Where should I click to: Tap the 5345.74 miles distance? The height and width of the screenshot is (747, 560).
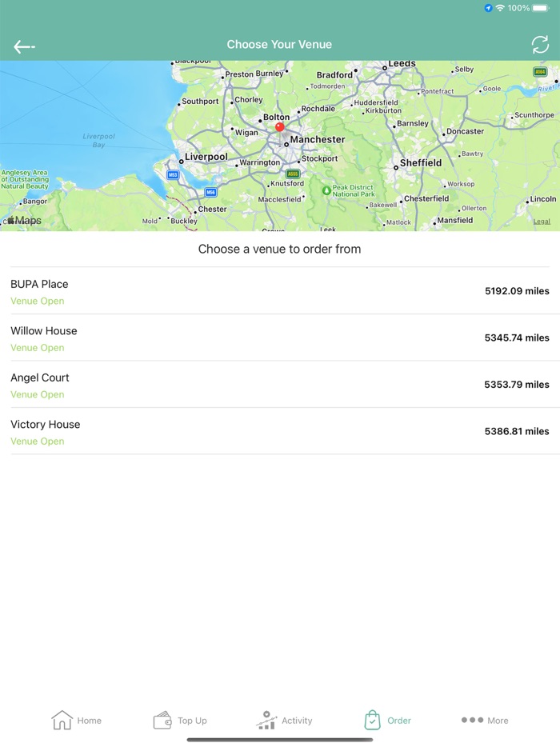tap(517, 338)
